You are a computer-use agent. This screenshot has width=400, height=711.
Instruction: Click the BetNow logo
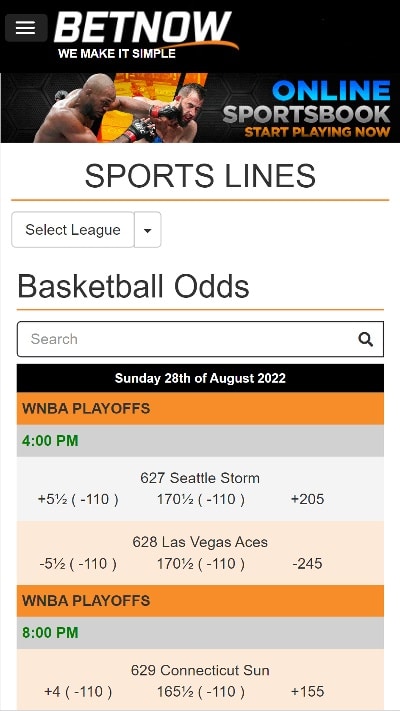[x=146, y=35]
